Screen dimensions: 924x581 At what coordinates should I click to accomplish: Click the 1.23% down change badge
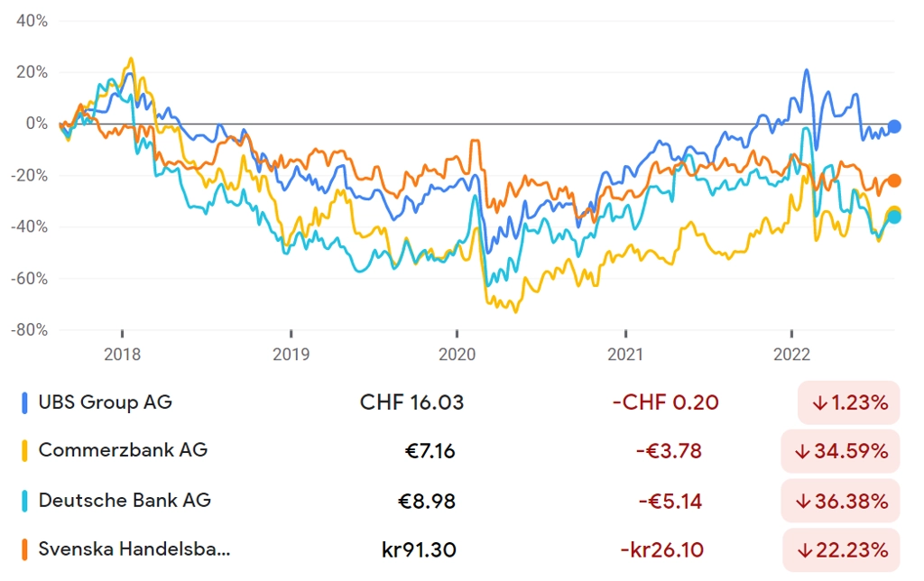coord(848,403)
